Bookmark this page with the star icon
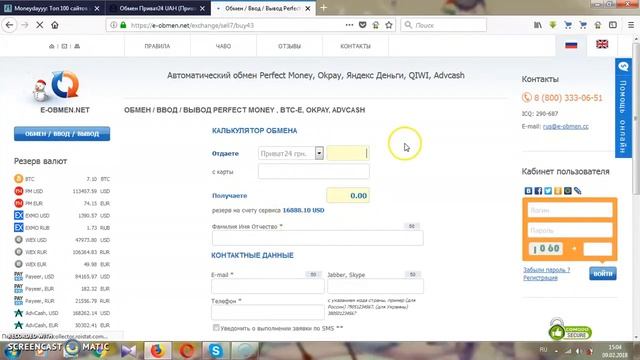Screen dimensions: 640x360 [389, 25]
